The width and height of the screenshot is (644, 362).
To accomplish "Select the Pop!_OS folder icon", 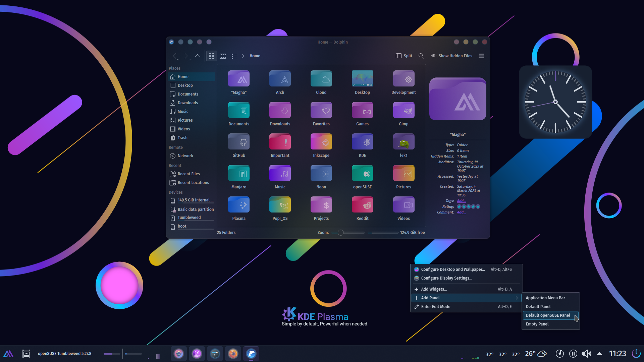I will click(280, 205).
